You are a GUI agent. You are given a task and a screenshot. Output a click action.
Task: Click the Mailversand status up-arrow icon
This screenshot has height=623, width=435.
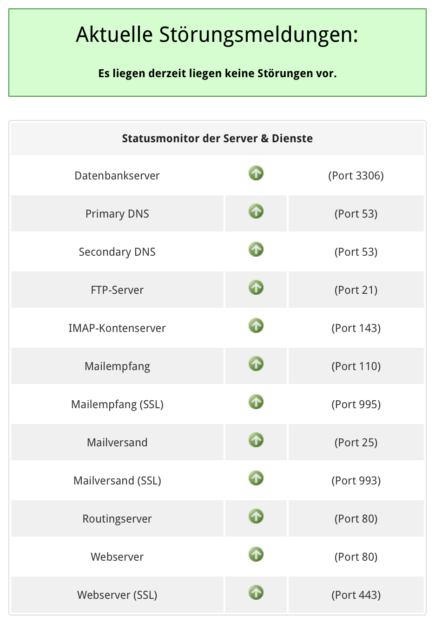pos(256,440)
